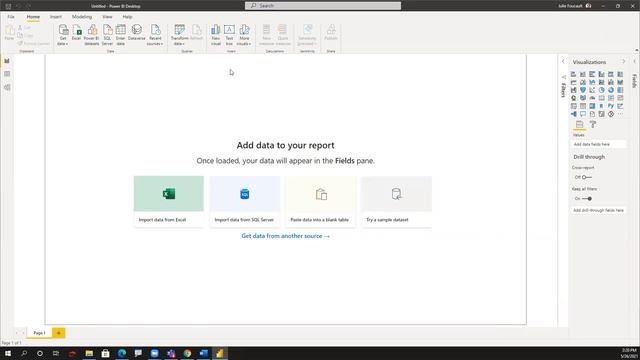This screenshot has height=360, width=640.
Task: Open the View ribbon tab
Action: [107, 17]
